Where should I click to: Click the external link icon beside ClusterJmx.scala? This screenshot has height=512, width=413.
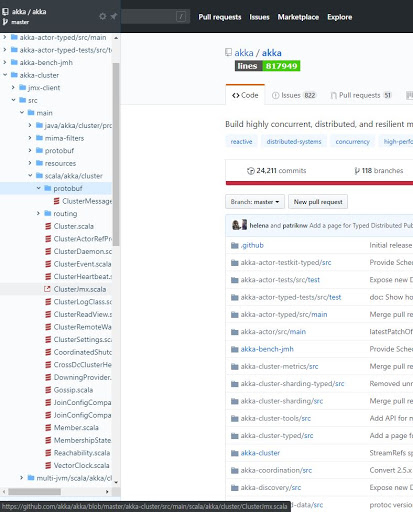point(47,289)
